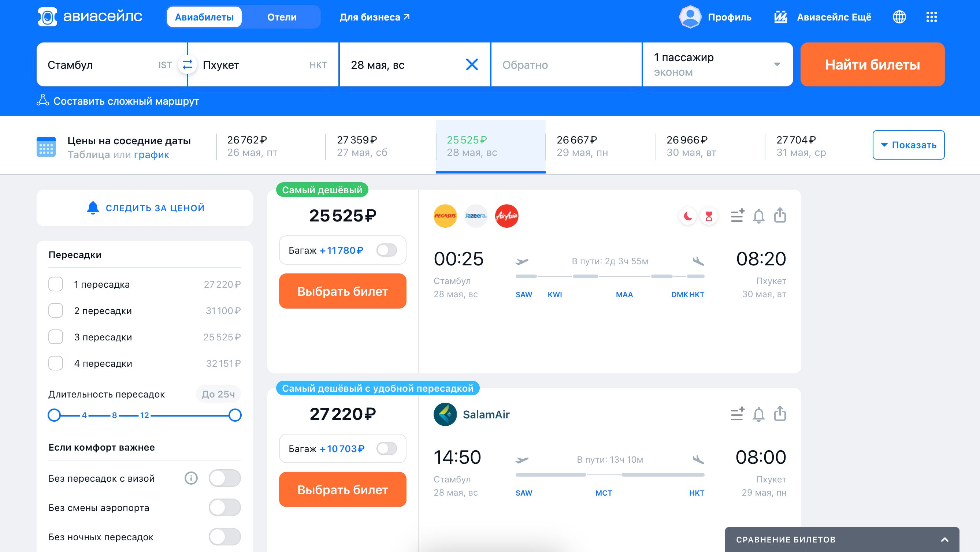Image resolution: width=980 pixels, height=552 pixels.
Task: Switch to Отели tab
Action: (282, 17)
